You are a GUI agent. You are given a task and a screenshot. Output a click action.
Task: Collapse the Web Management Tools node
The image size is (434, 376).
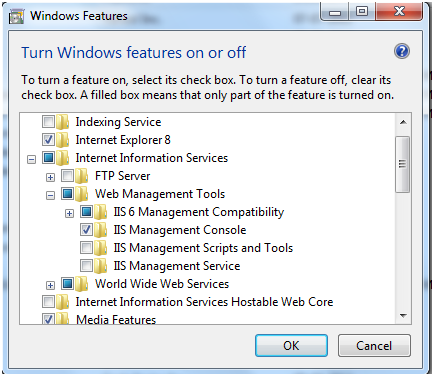click(50, 195)
